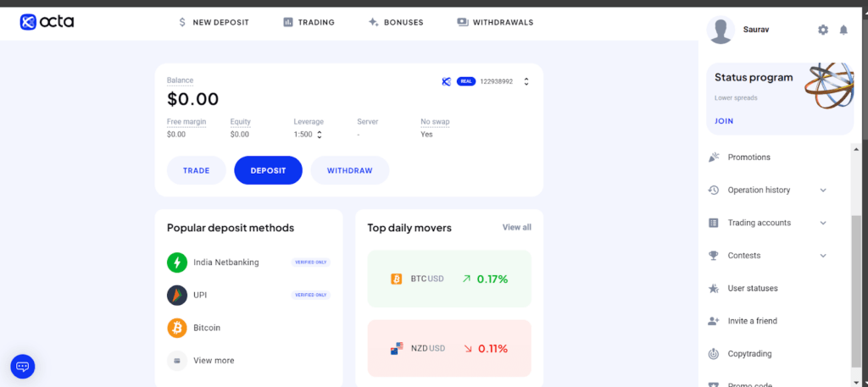Click the 0.11% NZD change value
The image size is (868, 387).
click(492, 349)
